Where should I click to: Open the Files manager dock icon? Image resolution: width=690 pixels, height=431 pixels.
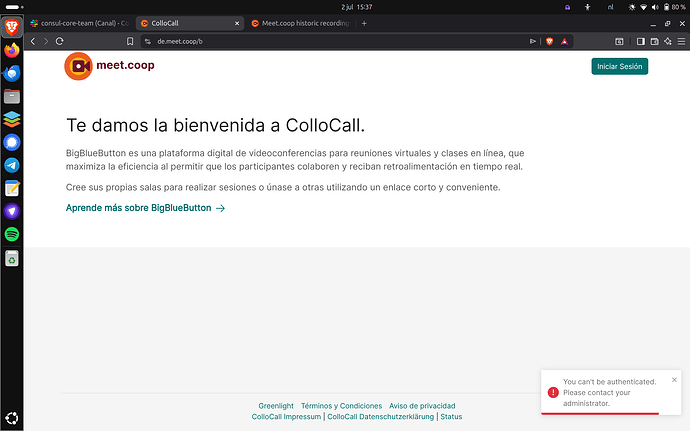[12, 96]
